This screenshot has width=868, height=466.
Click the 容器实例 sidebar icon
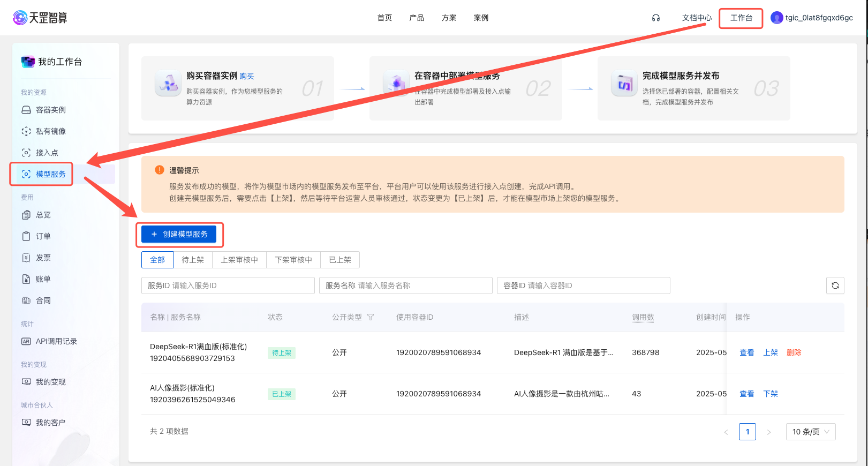pyautogui.click(x=26, y=110)
